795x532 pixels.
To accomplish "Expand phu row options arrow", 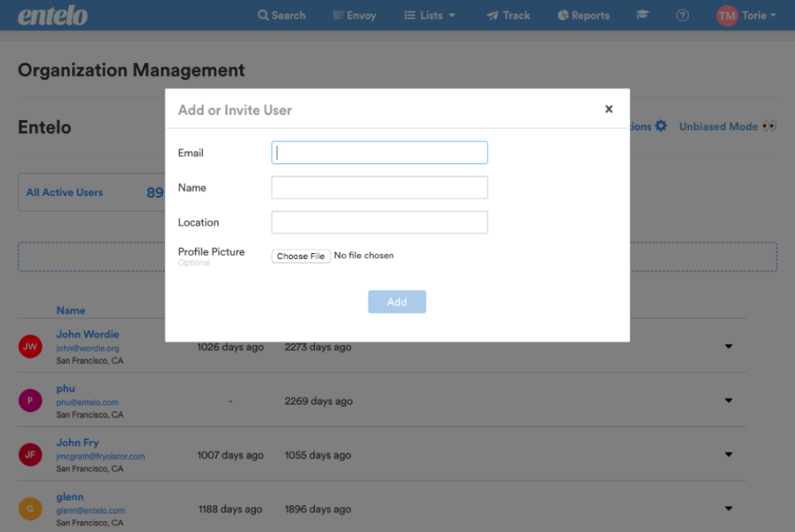I will click(x=729, y=400).
